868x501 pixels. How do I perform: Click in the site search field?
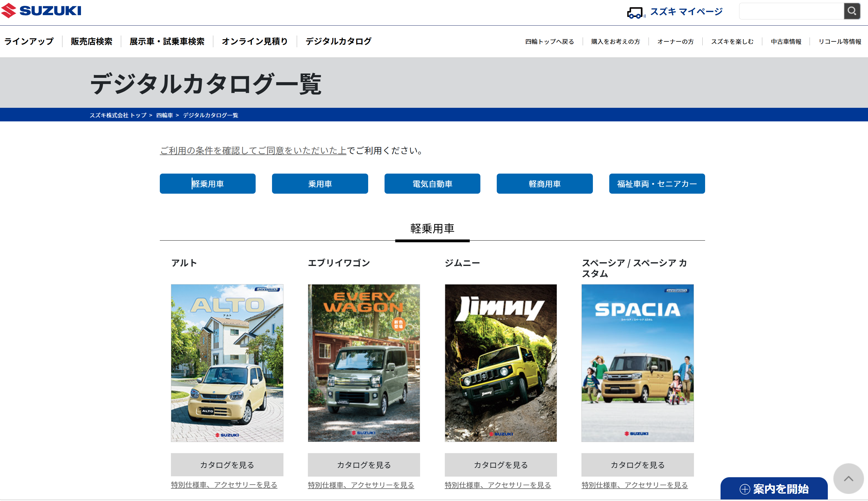point(791,11)
